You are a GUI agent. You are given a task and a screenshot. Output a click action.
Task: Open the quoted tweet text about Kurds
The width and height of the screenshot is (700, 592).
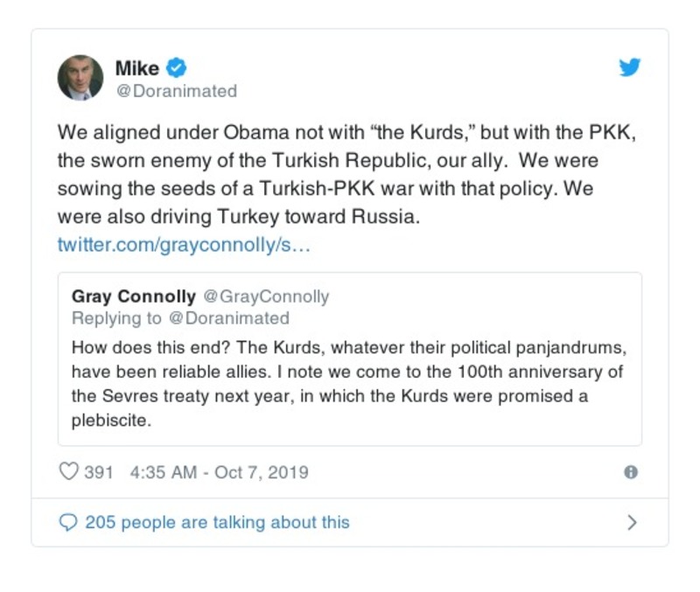point(346,382)
